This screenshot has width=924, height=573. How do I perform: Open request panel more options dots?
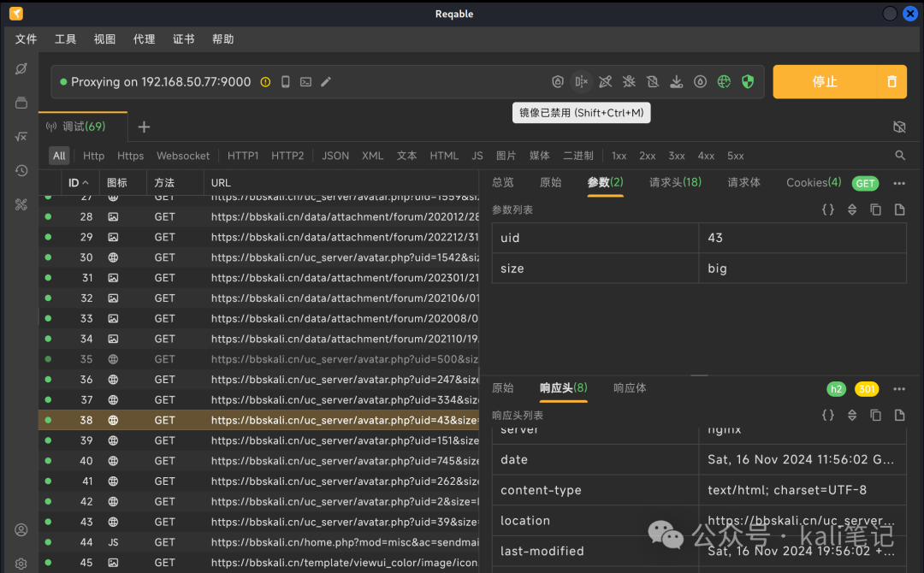point(899,183)
